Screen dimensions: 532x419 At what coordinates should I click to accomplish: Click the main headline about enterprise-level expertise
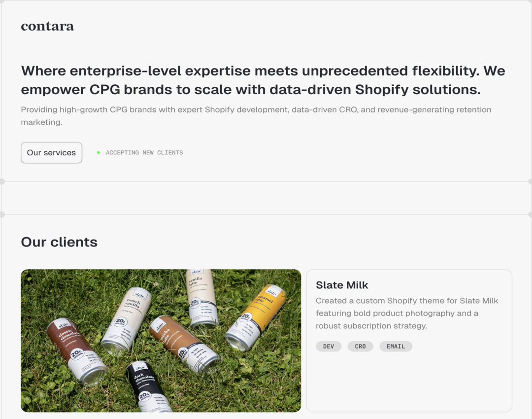[263, 80]
